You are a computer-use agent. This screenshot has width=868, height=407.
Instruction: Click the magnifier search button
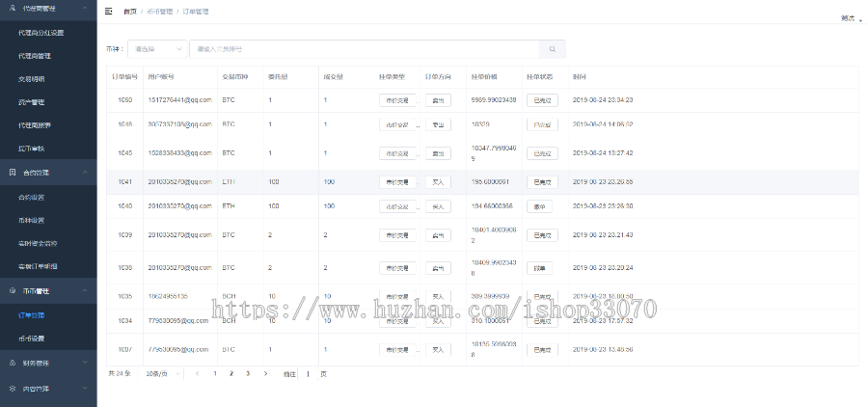pyautogui.click(x=552, y=49)
